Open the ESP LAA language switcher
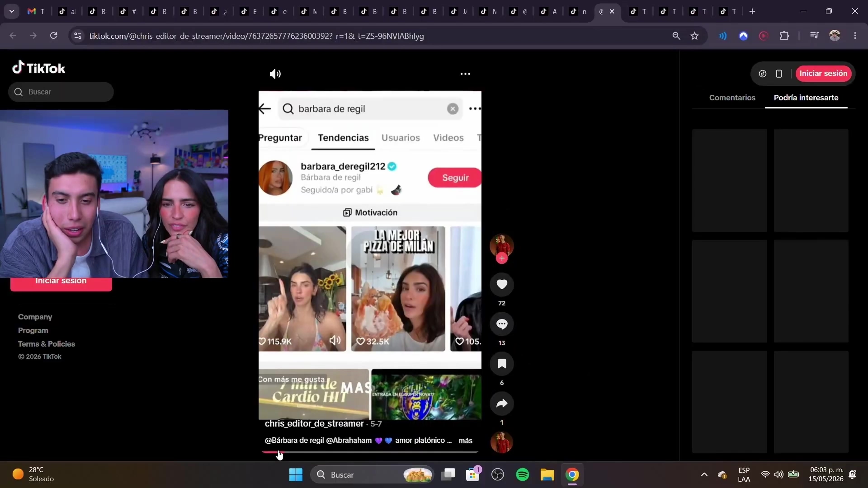Viewport: 868px width, 488px height. point(744,474)
